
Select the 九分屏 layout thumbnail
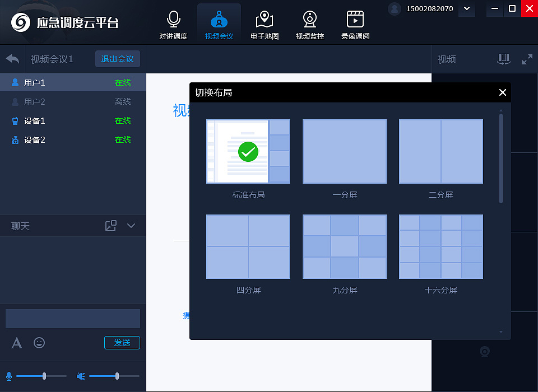tap(345, 246)
